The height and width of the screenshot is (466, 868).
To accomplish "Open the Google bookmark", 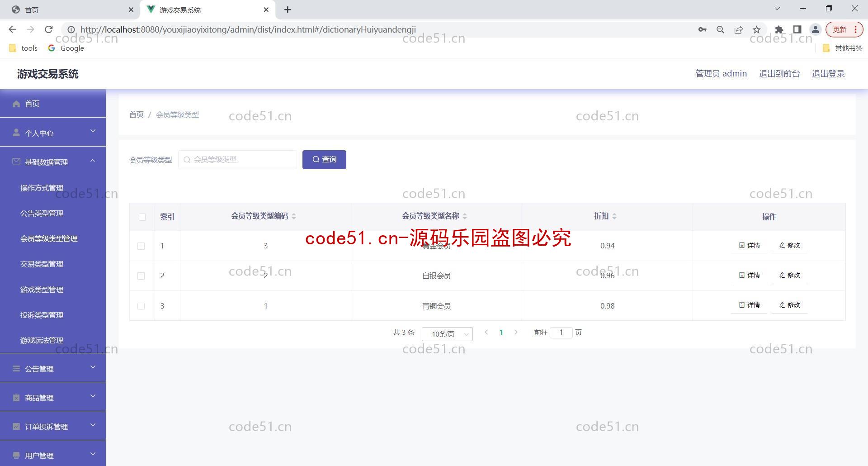I will [x=66, y=48].
